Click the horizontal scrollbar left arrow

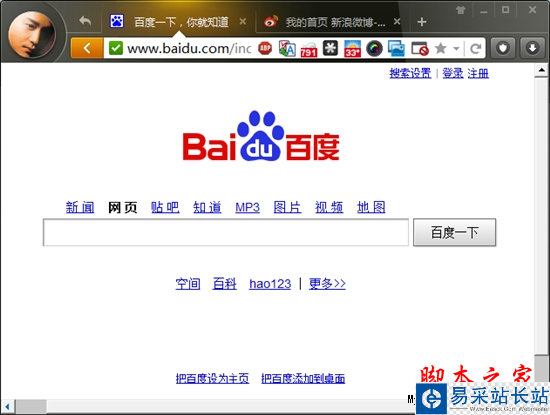click(x=7, y=407)
